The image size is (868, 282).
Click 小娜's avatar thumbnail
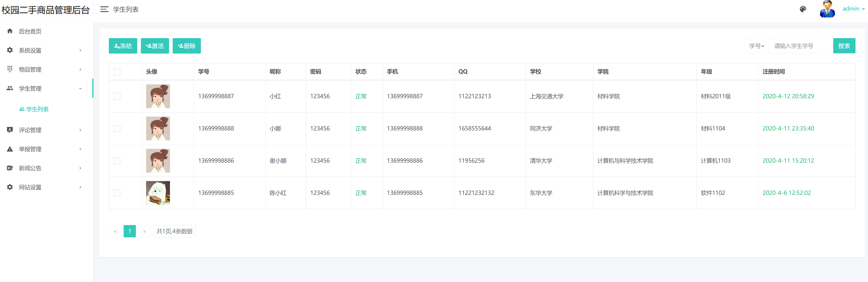(x=158, y=129)
